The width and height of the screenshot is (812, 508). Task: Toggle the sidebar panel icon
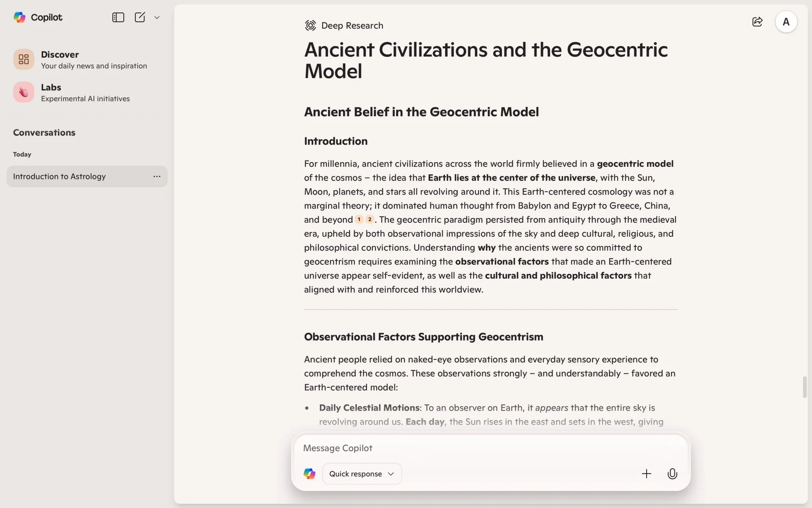[x=118, y=17]
